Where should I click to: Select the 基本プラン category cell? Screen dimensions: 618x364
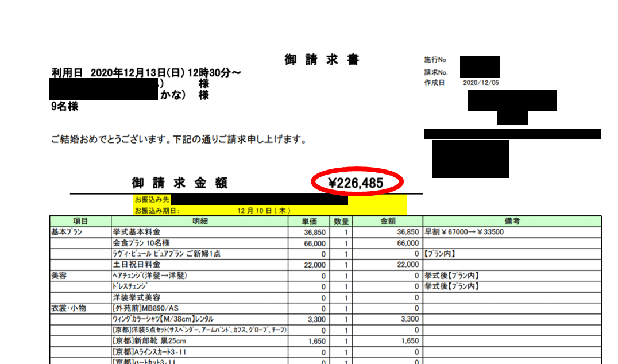[80, 232]
